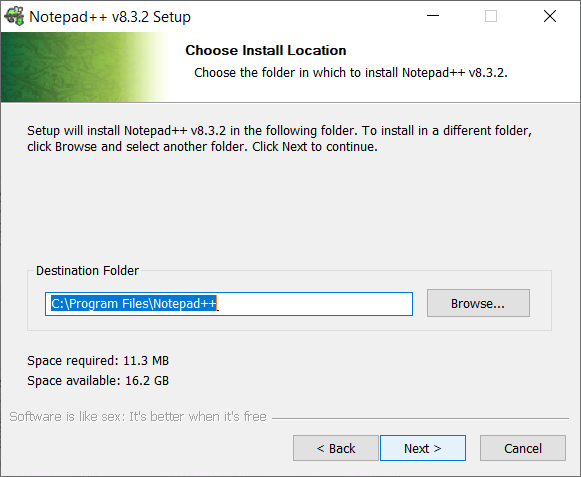Click the 'Setup will install Notepad++' instruction text
581x477 pixels.
click(279, 139)
